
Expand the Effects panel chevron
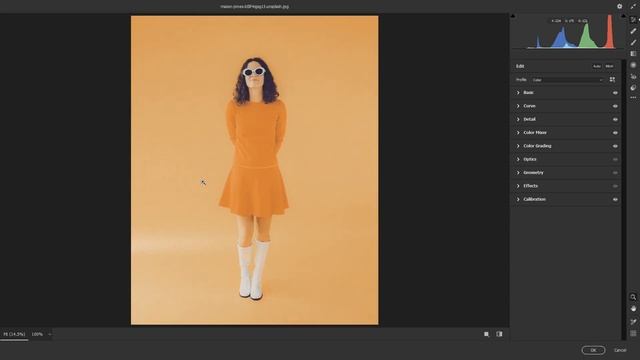[518, 186]
